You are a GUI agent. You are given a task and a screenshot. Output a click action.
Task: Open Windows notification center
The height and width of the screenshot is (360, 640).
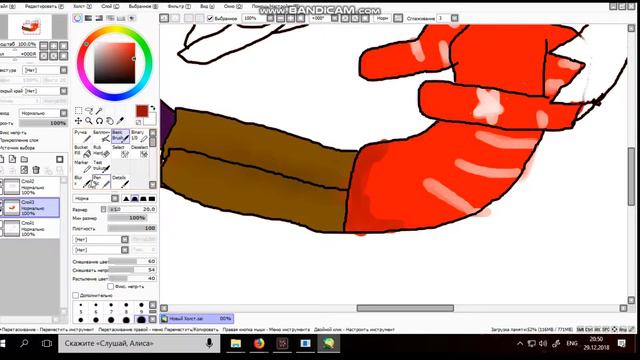tap(622, 344)
